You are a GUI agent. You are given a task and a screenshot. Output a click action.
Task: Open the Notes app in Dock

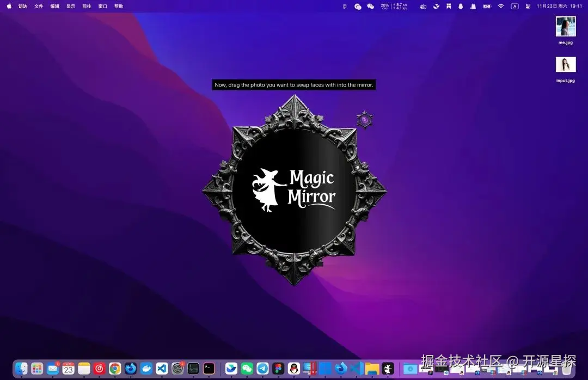[x=84, y=369]
